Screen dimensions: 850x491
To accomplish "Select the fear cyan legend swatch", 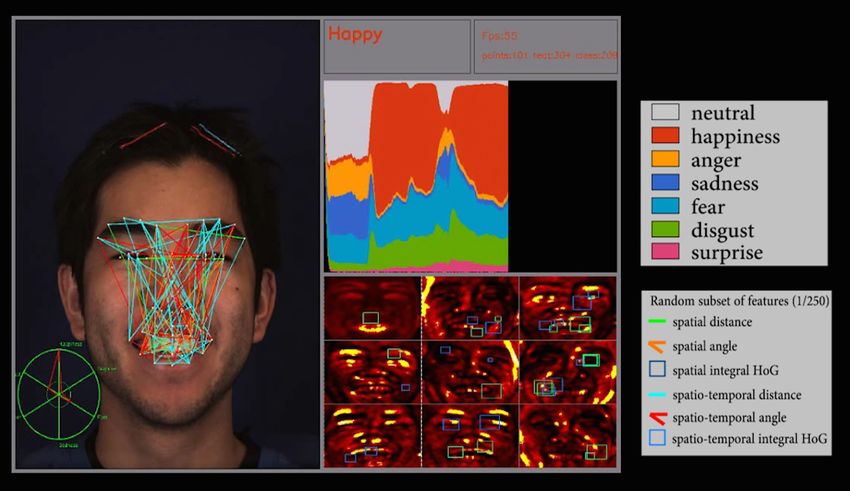I will (x=665, y=206).
